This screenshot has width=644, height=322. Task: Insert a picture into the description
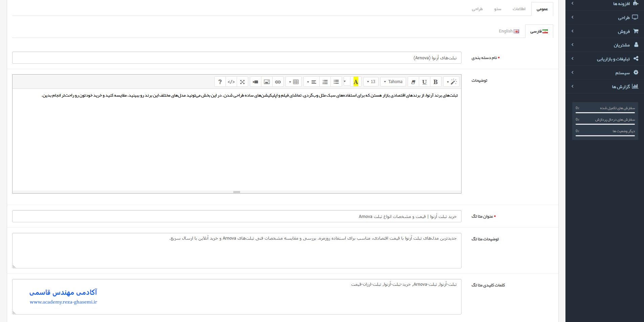point(267,82)
